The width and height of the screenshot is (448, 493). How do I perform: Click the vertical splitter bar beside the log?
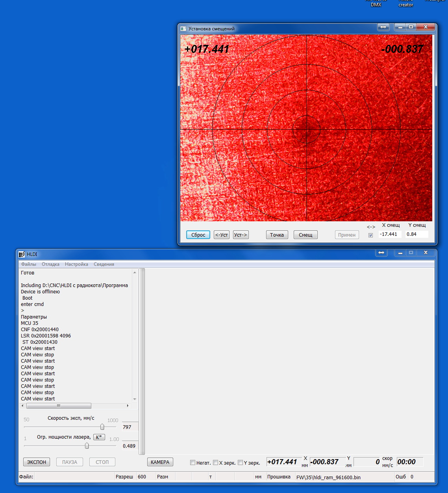(142, 361)
